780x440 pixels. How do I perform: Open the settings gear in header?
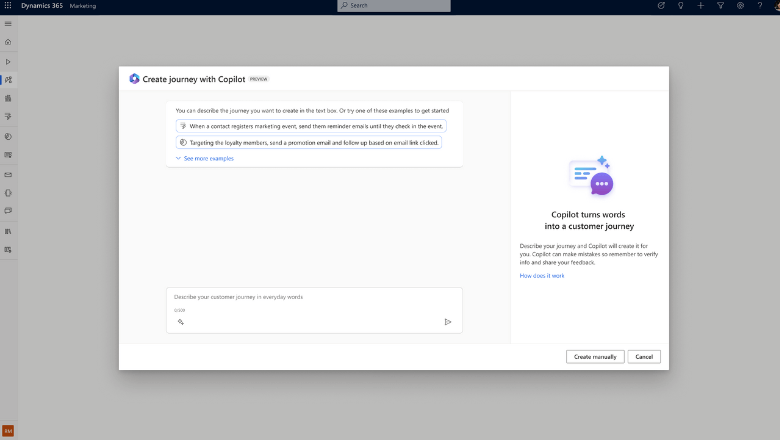coord(740,6)
